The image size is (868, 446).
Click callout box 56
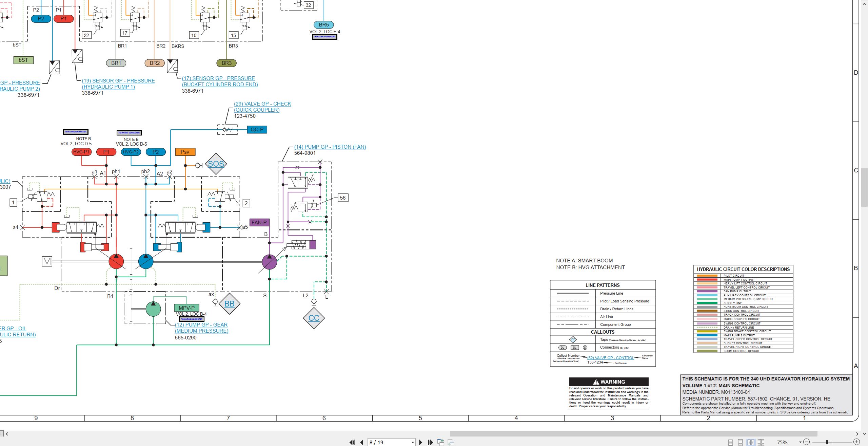343,198
